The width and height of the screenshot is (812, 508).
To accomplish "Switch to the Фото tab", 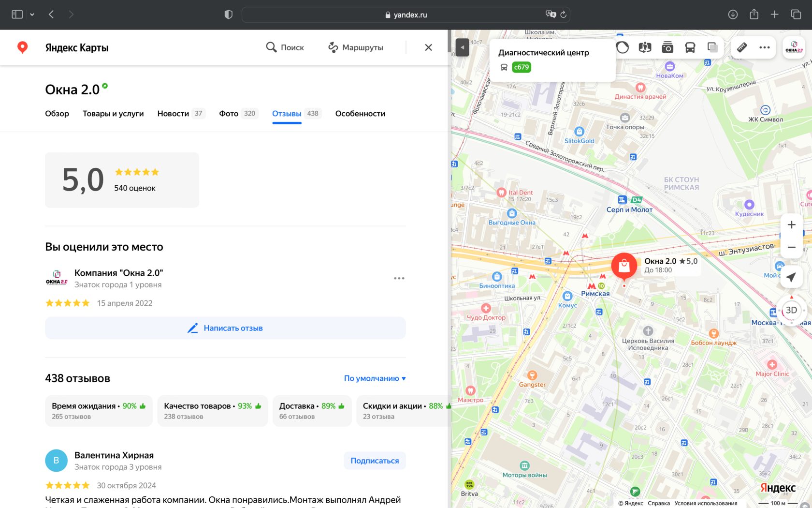I will [x=238, y=114].
